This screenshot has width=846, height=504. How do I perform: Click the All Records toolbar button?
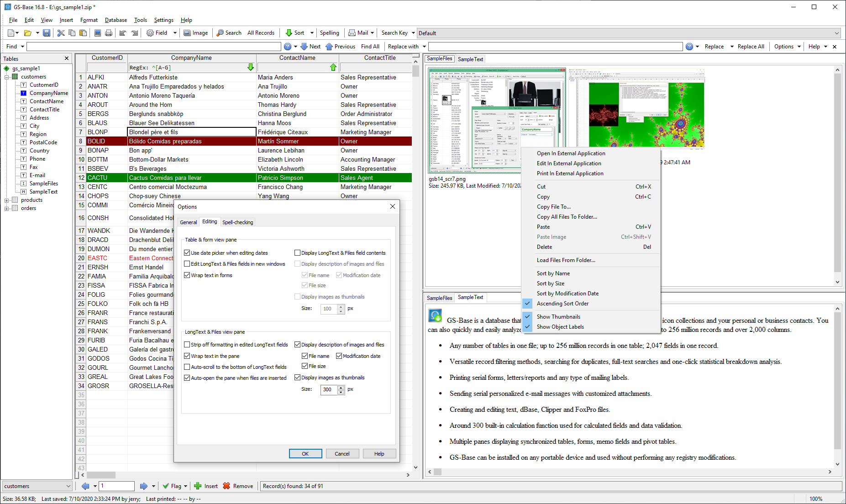coord(261,33)
